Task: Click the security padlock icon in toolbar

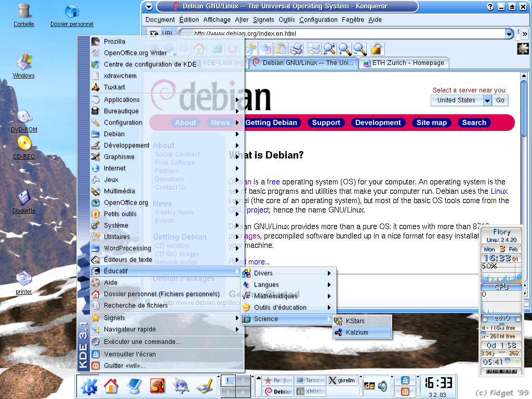Action: 376,49
